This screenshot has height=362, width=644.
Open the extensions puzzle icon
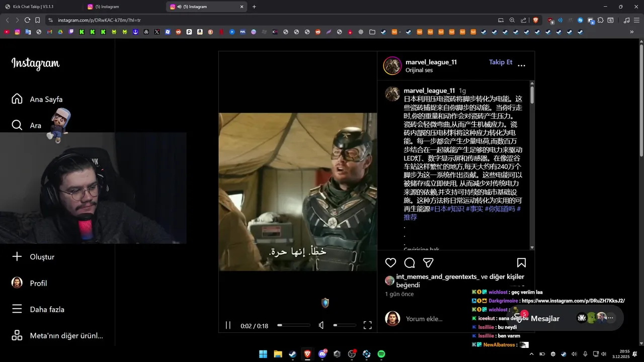pyautogui.click(x=600, y=20)
